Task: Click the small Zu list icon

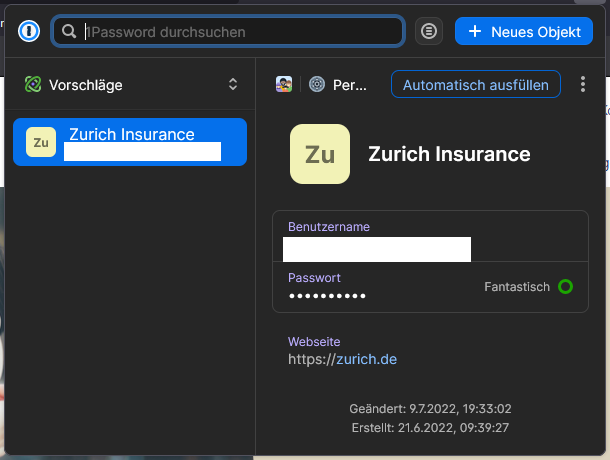Action: pos(41,142)
